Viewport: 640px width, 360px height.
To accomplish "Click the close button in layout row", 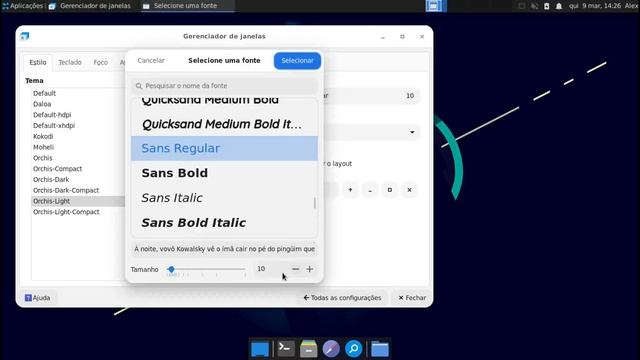I will [409, 190].
